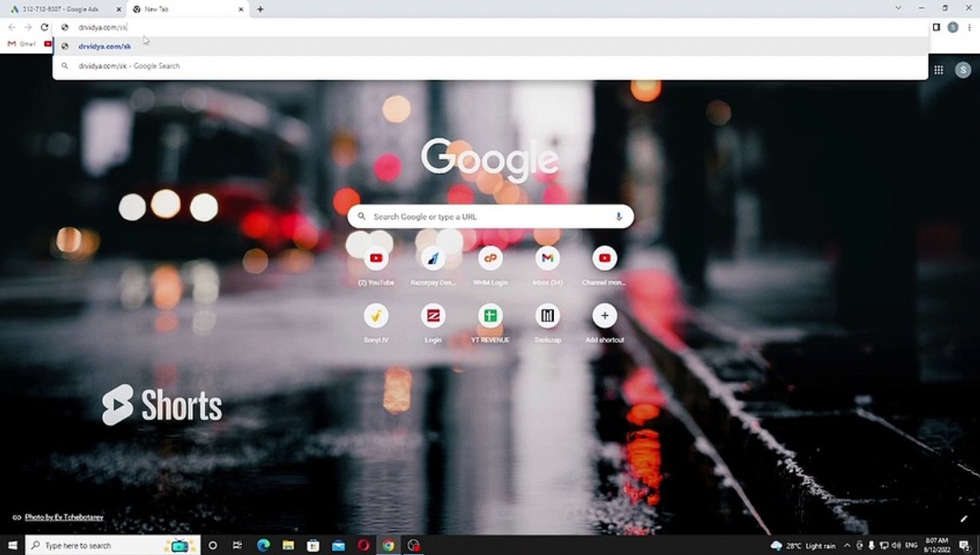This screenshot has width=980, height=555.
Task: Open the YouTube shortcut
Action: [x=376, y=267]
